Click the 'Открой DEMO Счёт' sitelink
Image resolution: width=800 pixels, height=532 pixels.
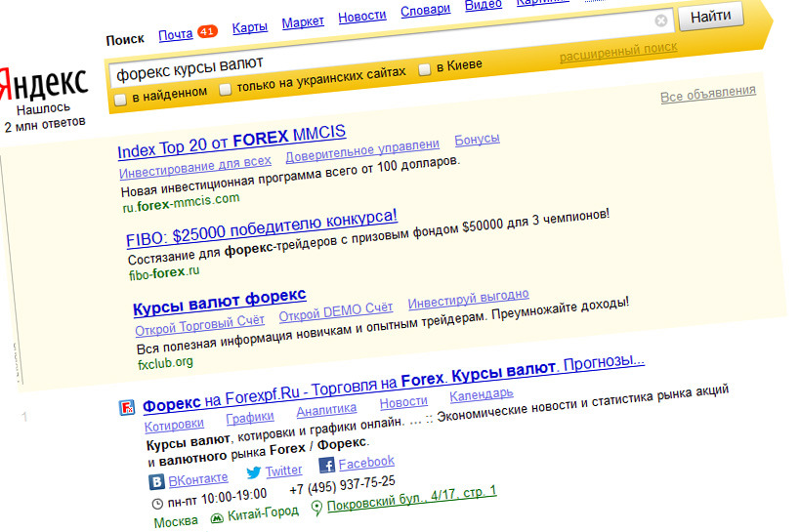point(336,311)
